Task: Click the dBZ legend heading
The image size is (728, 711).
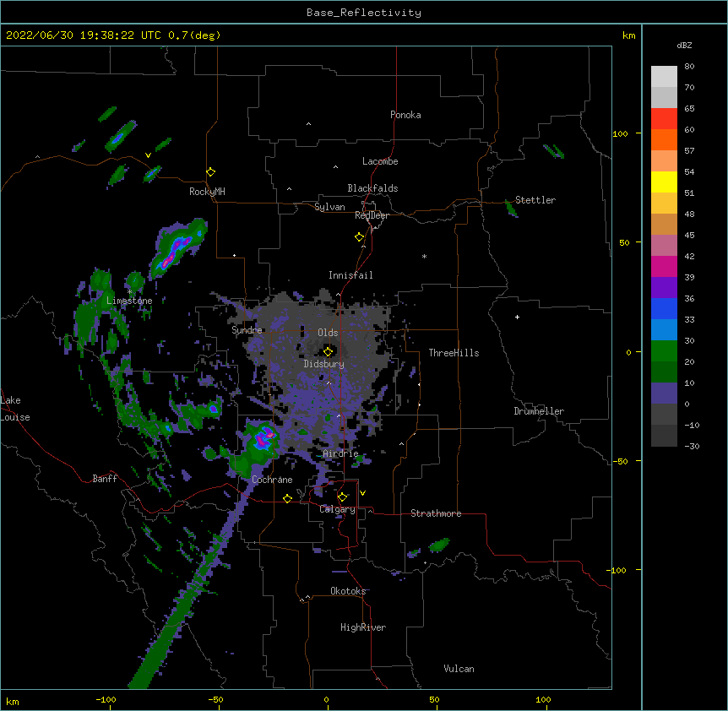Action: click(x=684, y=46)
